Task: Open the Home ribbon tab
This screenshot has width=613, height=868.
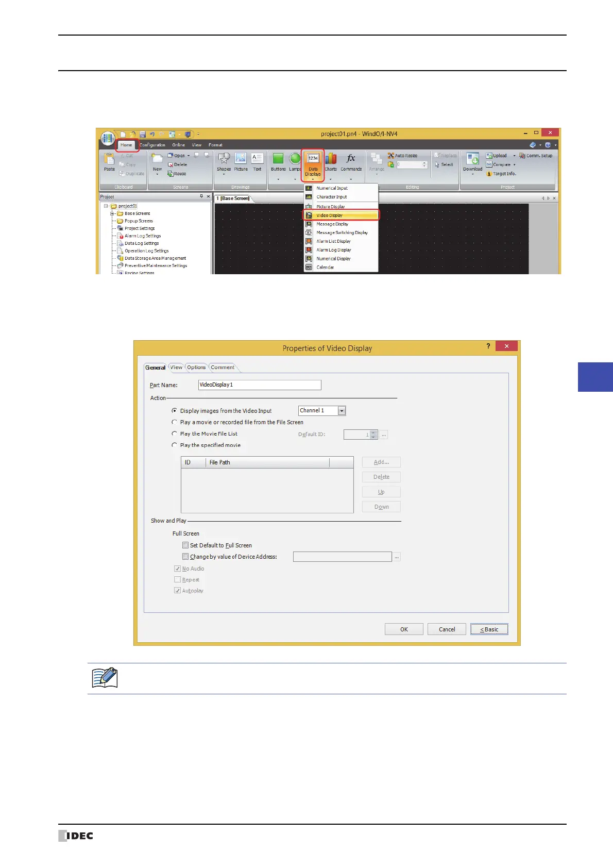Action: 126,145
